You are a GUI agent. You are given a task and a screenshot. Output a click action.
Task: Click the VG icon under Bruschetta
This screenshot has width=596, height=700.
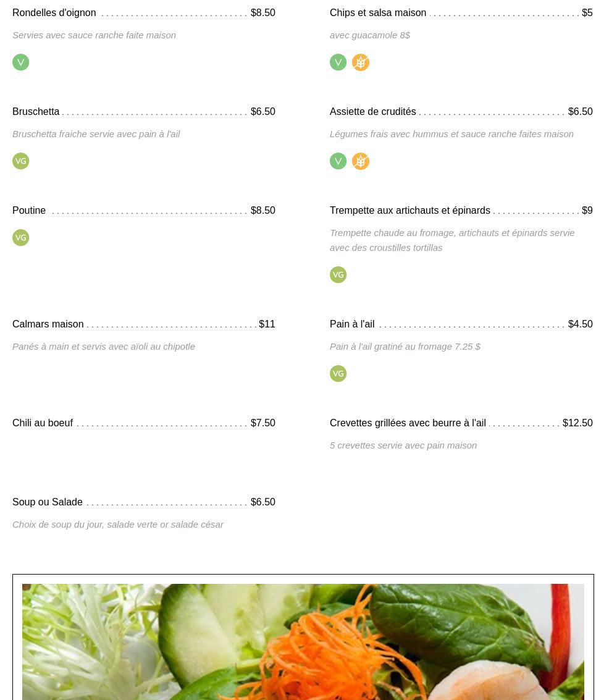[20, 161]
